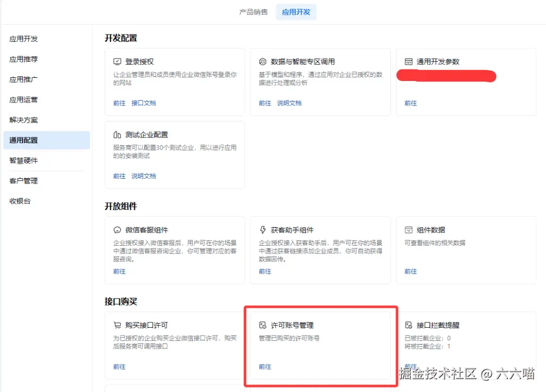Click the 数据与智能专区调用 card title
546x392 pixels.
click(x=303, y=62)
